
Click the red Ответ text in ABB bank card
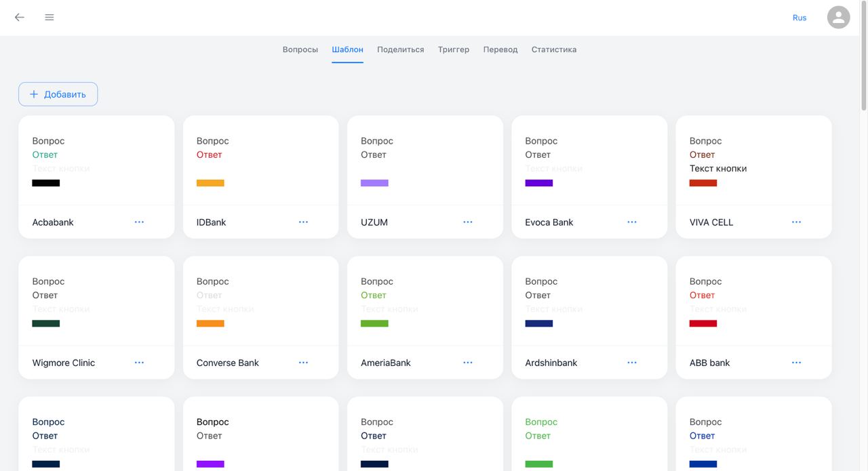click(x=703, y=295)
